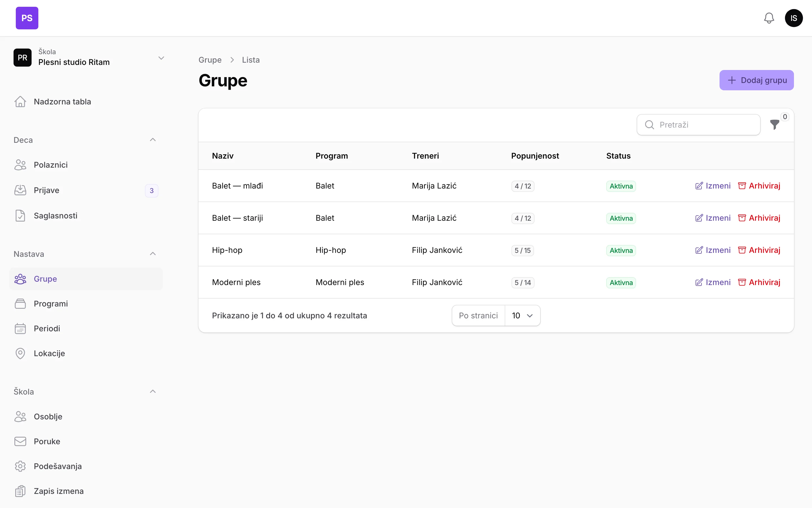This screenshot has height=508, width=812.
Task: Open Grupe in the sidebar
Action: coord(86,279)
